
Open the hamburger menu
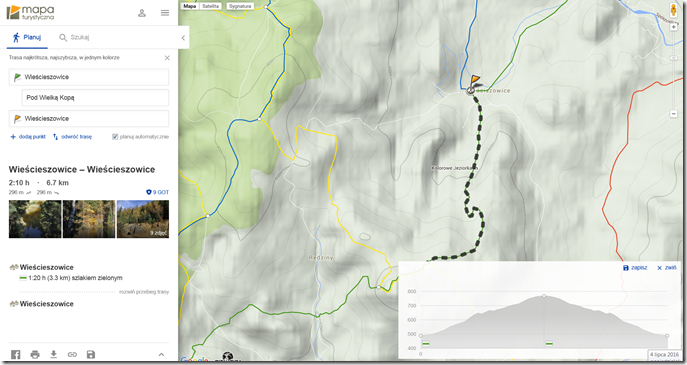coord(165,13)
